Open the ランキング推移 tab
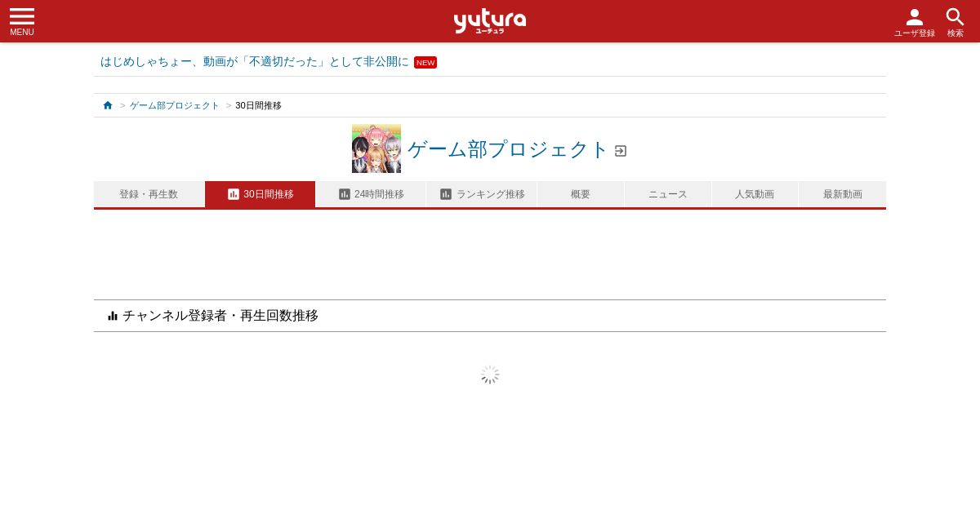This screenshot has height=514, width=980. click(x=482, y=194)
